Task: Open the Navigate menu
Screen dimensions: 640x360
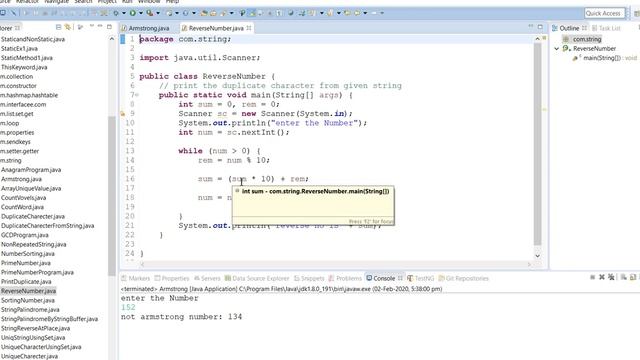Action: (x=56, y=2)
